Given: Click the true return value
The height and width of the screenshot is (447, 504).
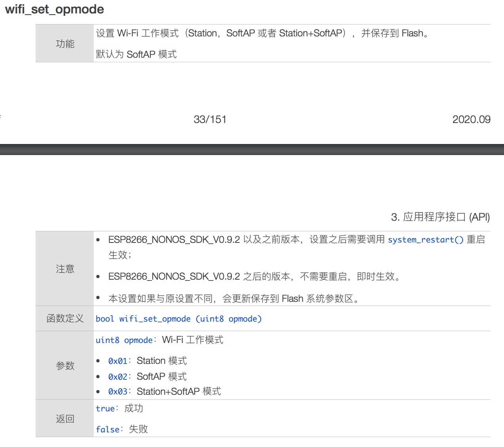Looking at the screenshot, I should point(105,409).
